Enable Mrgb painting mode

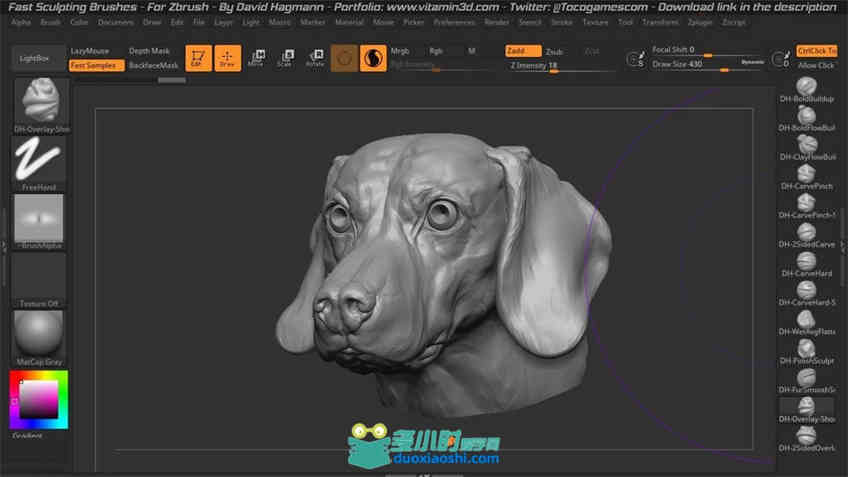click(400, 51)
